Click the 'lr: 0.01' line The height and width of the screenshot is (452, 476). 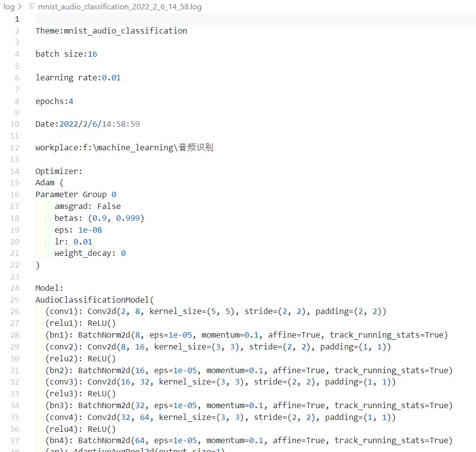tap(73, 242)
